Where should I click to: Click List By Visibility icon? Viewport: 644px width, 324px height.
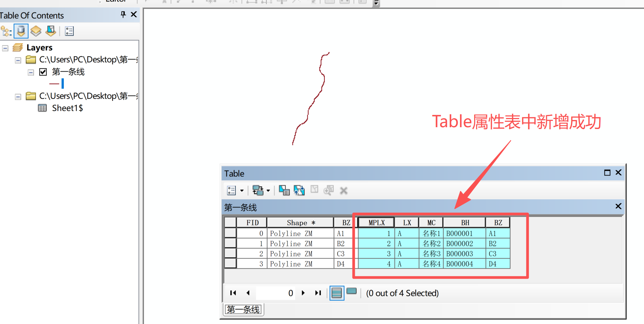[36, 31]
